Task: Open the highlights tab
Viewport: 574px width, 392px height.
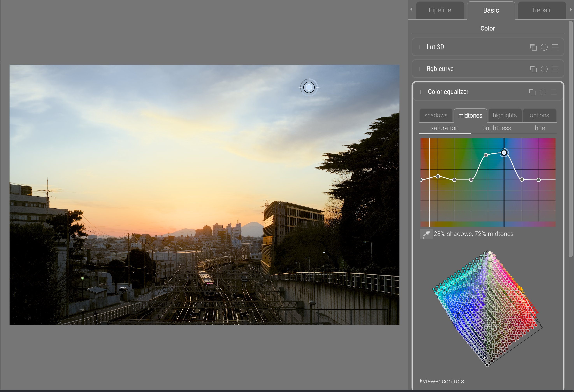Action: pyautogui.click(x=505, y=115)
